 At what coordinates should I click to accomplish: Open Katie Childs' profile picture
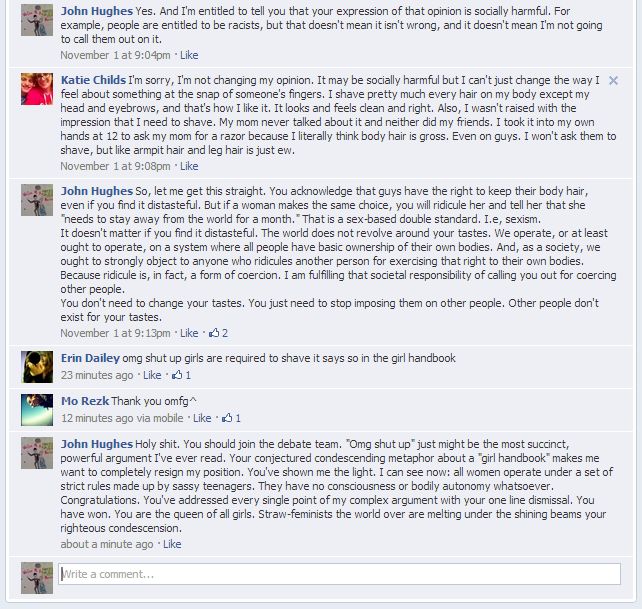[37, 89]
